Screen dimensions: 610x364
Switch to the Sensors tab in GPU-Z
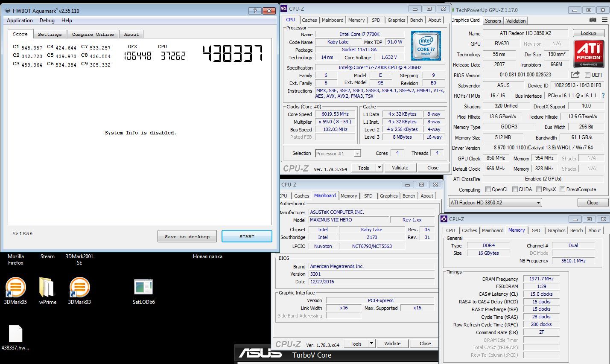click(x=493, y=21)
